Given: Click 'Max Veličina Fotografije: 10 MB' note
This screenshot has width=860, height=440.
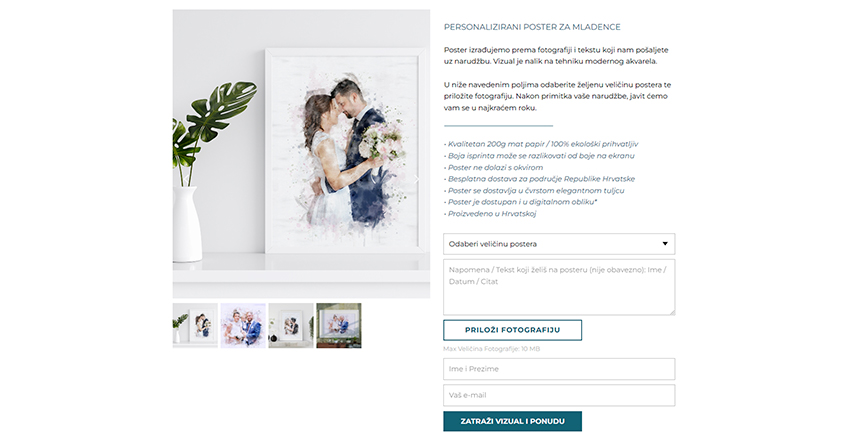Looking at the screenshot, I should click(491, 349).
